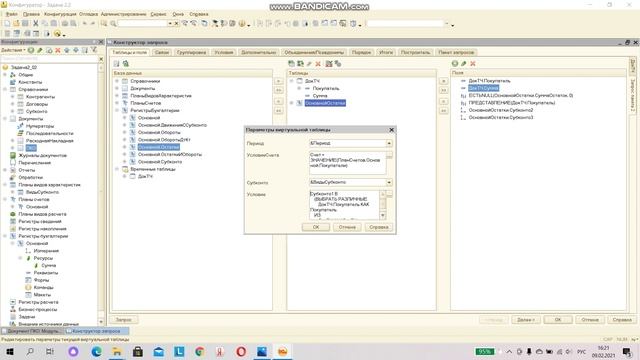
Task: Click Отмена in virtual table parameters dialog
Action: point(347,227)
